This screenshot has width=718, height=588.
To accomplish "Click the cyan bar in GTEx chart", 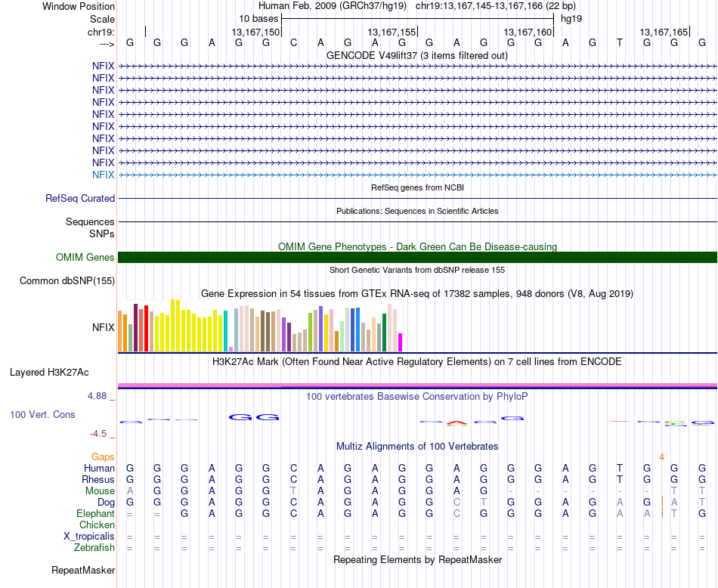I will tap(225, 331).
